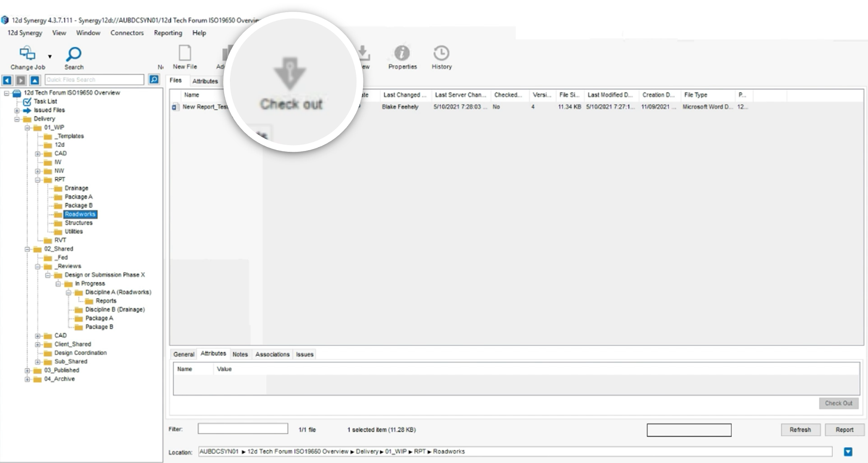The width and height of the screenshot is (868, 463).
Task: Click the Change Job icon
Action: [x=28, y=54]
